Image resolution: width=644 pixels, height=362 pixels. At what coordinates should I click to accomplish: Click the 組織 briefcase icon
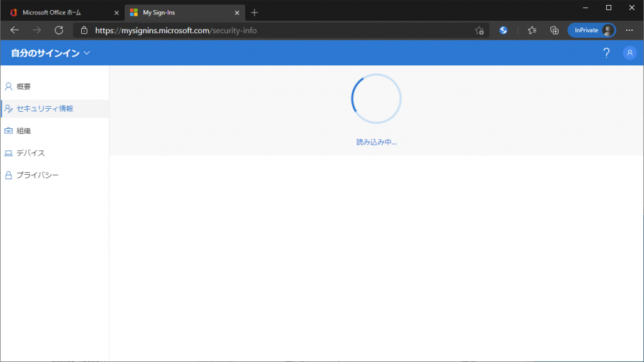(8, 131)
